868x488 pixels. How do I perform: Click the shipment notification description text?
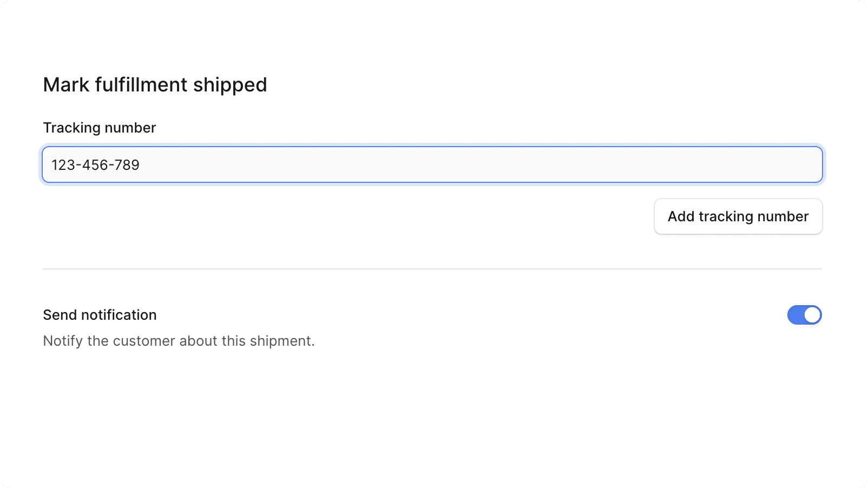(x=179, y=341)
